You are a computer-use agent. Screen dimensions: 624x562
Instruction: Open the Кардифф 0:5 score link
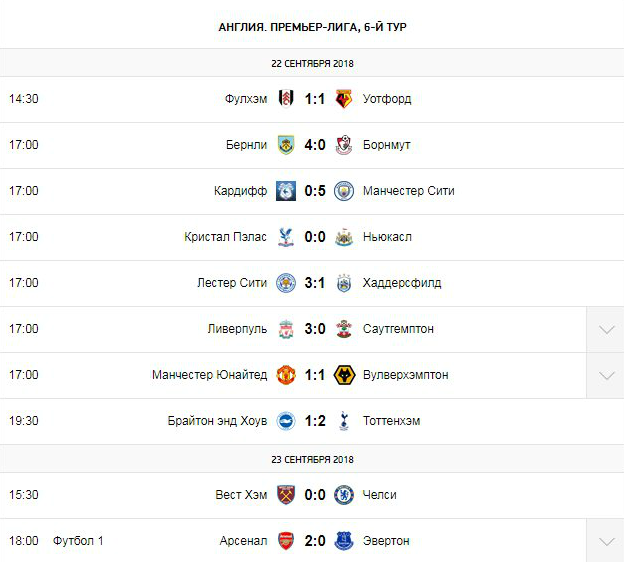pos(315,191)
